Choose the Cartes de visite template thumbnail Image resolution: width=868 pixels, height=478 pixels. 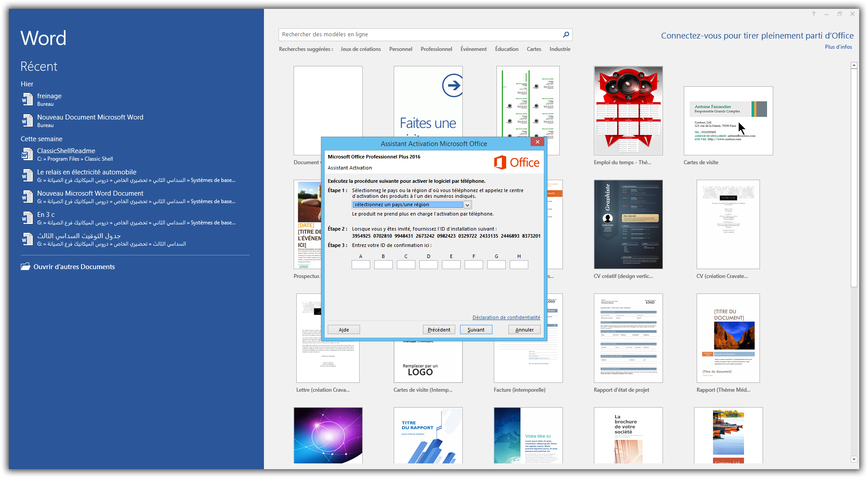pyautogui.click(x=728, y=121)
